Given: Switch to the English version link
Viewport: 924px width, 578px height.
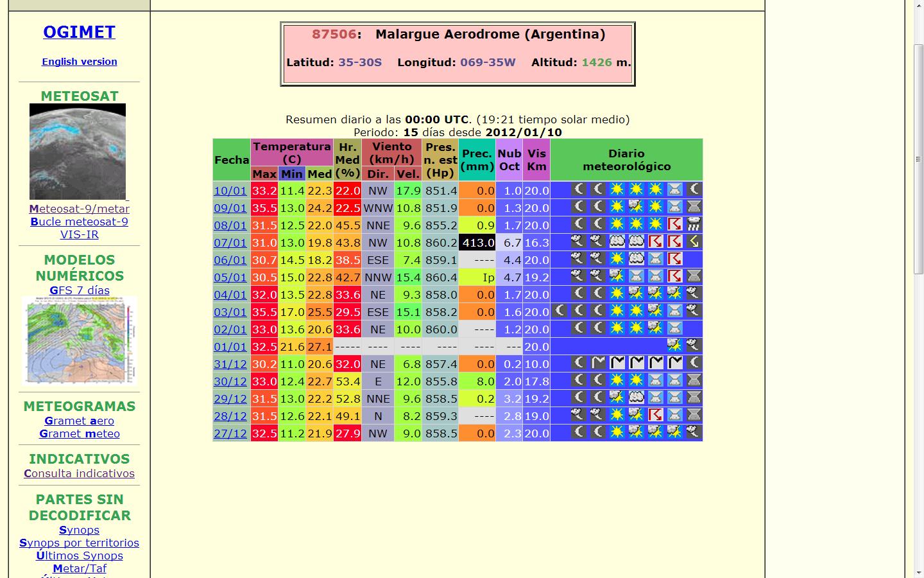Looking at the screenshot, I should 80,62.
